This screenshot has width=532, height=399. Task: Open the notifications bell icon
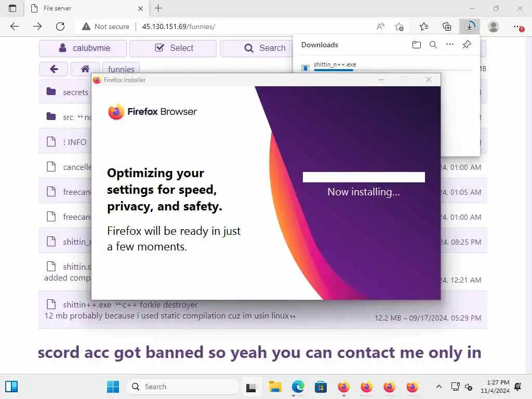[x=518, y=387]
